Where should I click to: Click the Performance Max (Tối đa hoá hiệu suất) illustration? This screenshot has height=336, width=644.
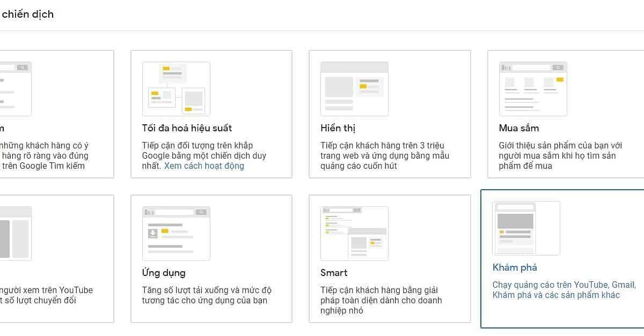(x=176, y=89)
